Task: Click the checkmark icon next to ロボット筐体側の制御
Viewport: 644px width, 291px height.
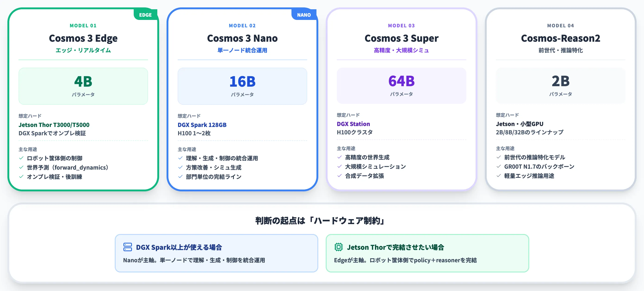Action: coord(21,158)
